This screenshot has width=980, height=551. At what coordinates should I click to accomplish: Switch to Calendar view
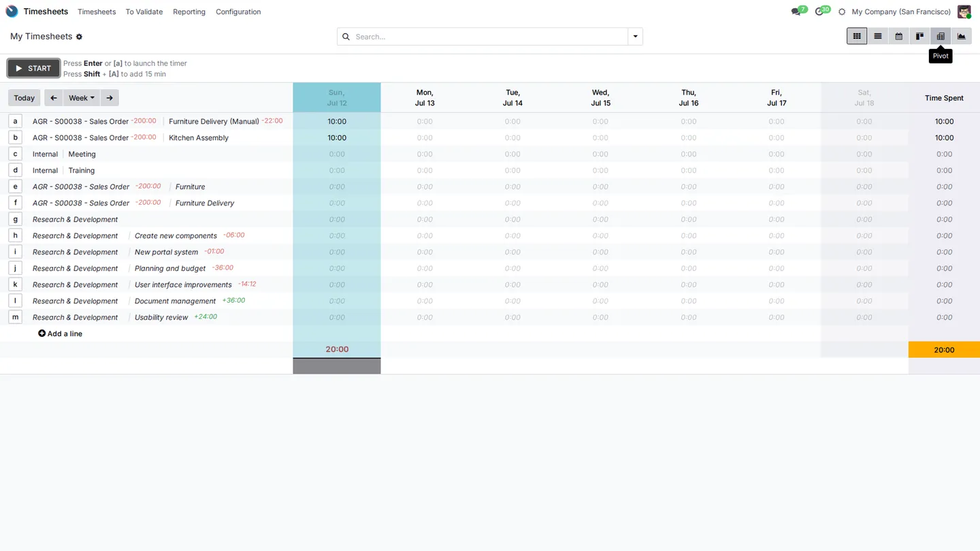(898, 36)
